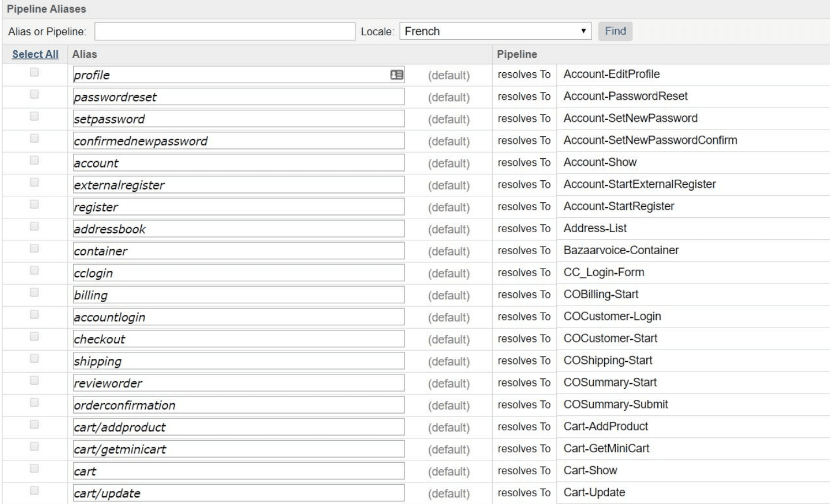This screenshot has height=504, width=830.
Task: Select the addressbook row checkbox
Action: (x=34, y=227)
